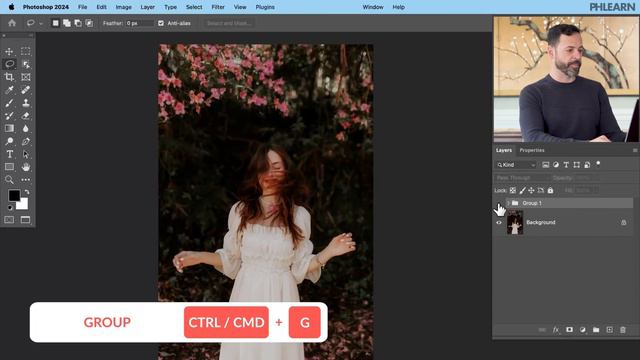Open the Window menu
Viewport: 640px width, 360px height.
pos(373,7)
